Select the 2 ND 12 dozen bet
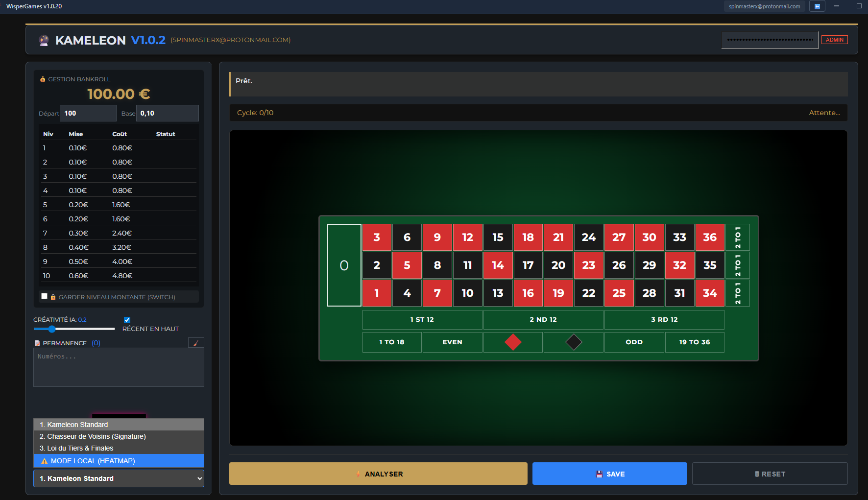Viewport: 868px width, 500px height. tap(543, 319)
